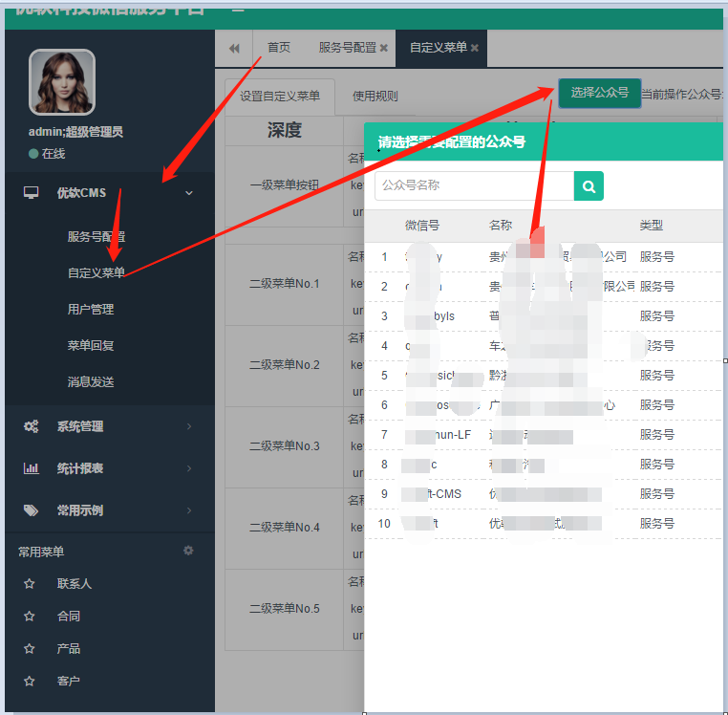This screenshot has height=715, width=728.
Task: Click the 在线 status indicator
Action: 47,154
